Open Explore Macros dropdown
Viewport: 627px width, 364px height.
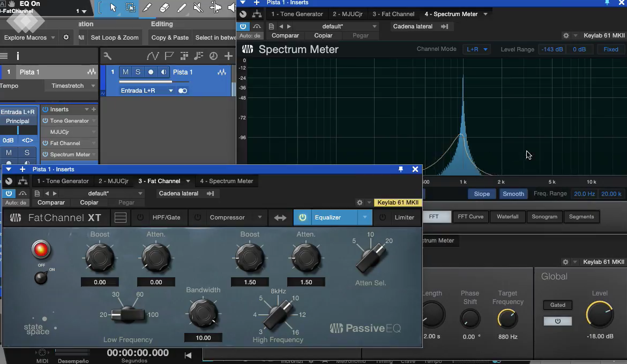53,37
